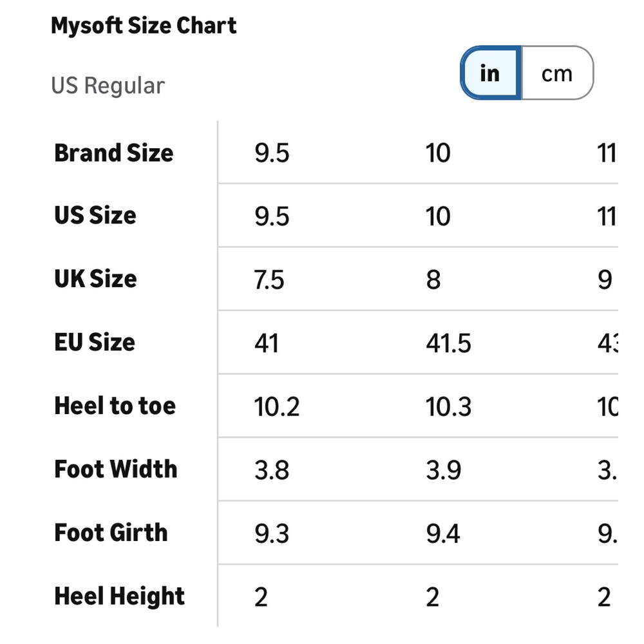Click the Mysoft Size Chart heading
Image resolution: width=644 pixels, height=644 pixels.
click(x=144, y=26)
